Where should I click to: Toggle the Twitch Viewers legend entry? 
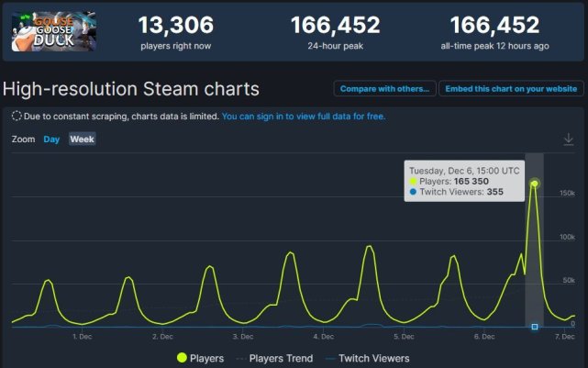click(368, 358)
